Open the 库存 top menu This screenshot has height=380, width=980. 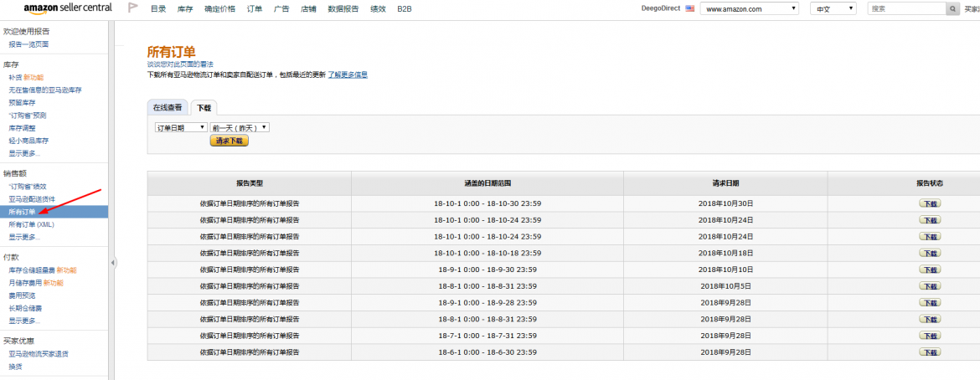pos(185,8)
